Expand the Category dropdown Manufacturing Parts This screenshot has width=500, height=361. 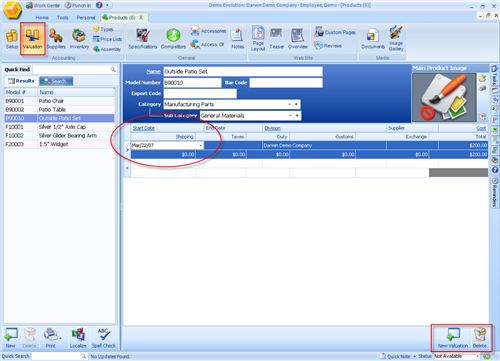click(289, 104)
